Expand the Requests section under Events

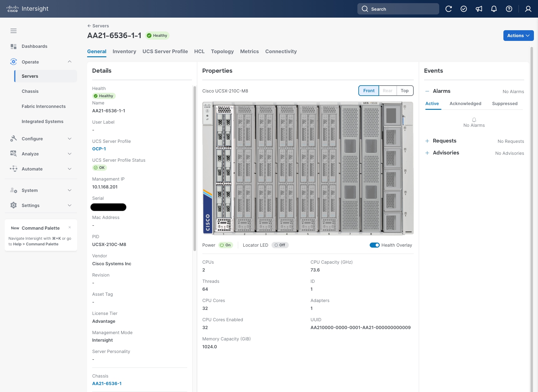pyautogui.click(x=427, y=141)
